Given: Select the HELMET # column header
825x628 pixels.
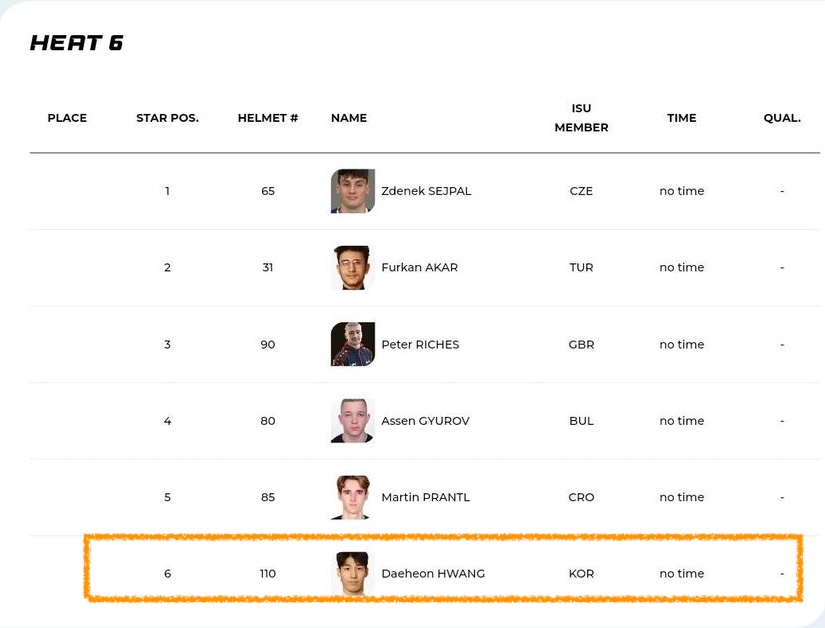Looking at the screenshot, I should [268, 118].
